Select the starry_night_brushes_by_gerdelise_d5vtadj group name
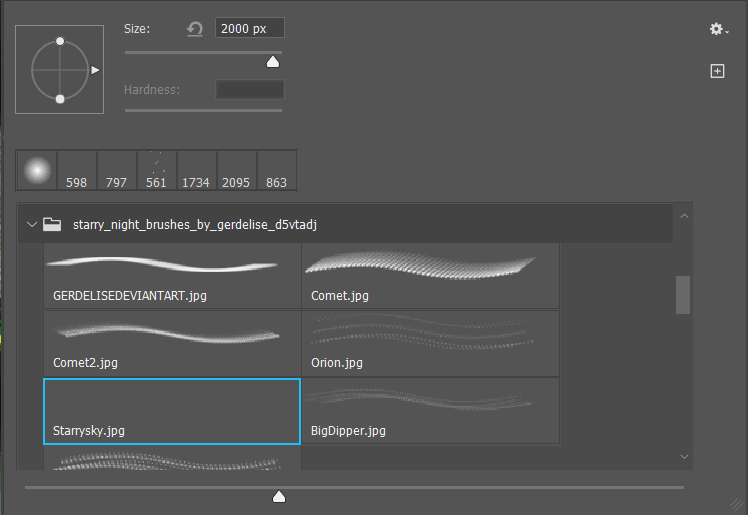The height and width of the screenshot is (515, 748). [x=195, y=225]
